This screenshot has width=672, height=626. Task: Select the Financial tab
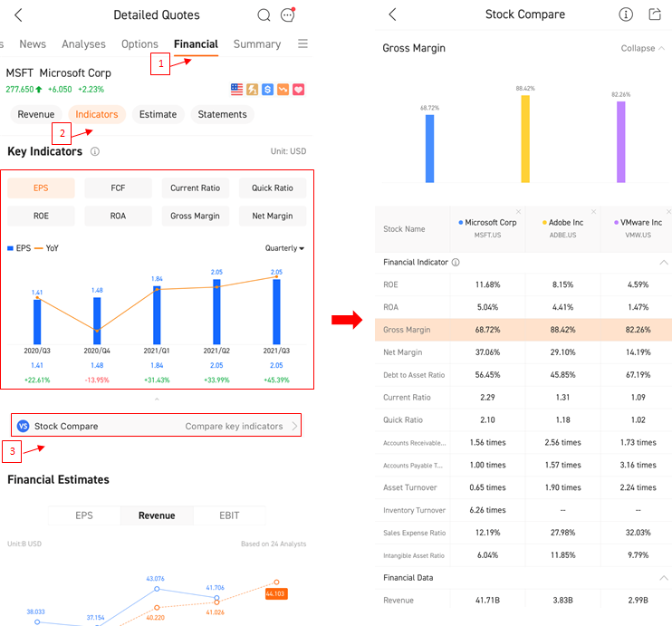tap(196, 44)
